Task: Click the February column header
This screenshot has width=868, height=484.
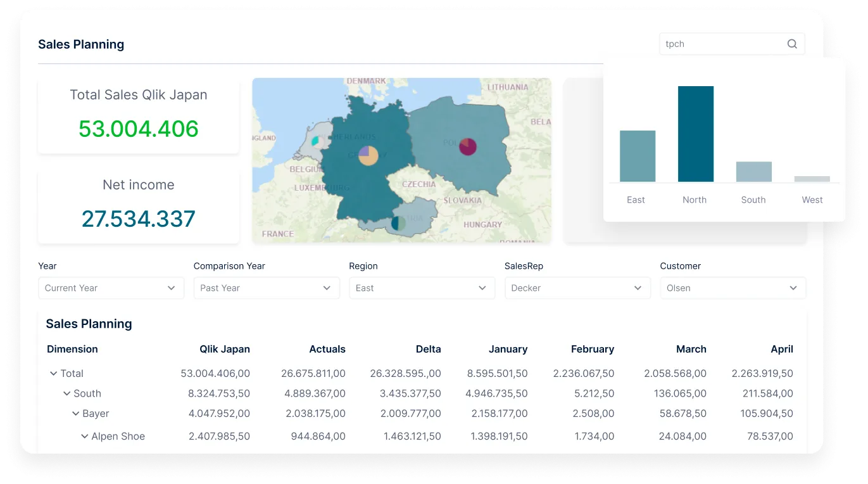Action: (593, 349)
